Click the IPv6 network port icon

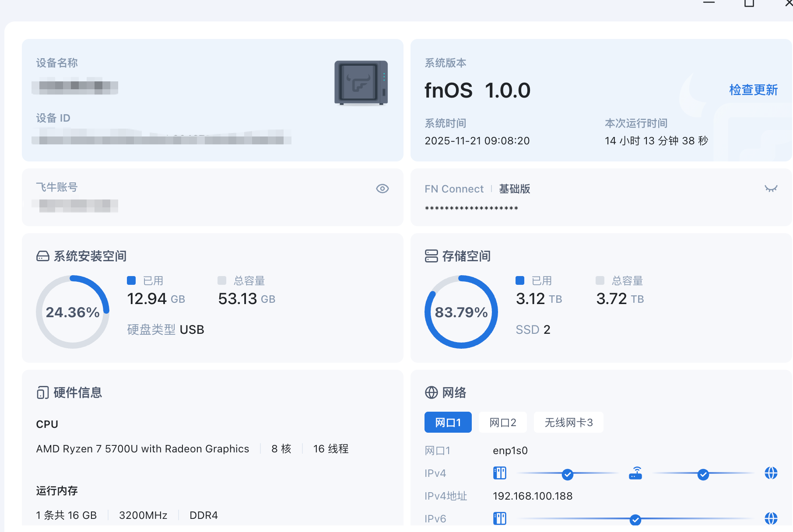click(499, 519)
